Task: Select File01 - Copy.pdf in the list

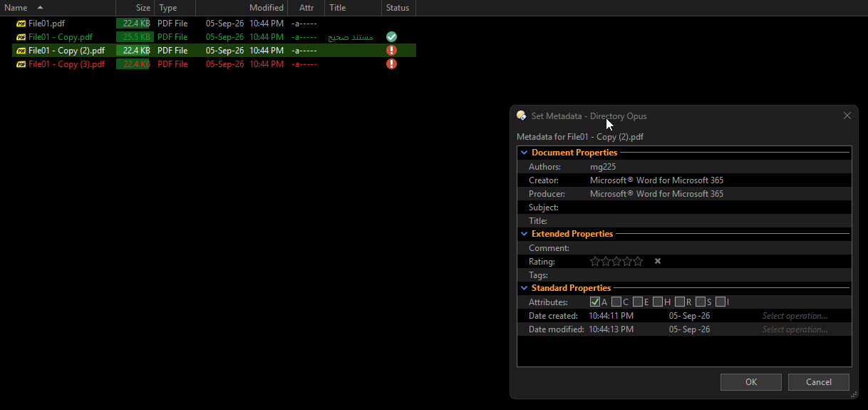Action: pyautogui.click(x=61, y=37)
